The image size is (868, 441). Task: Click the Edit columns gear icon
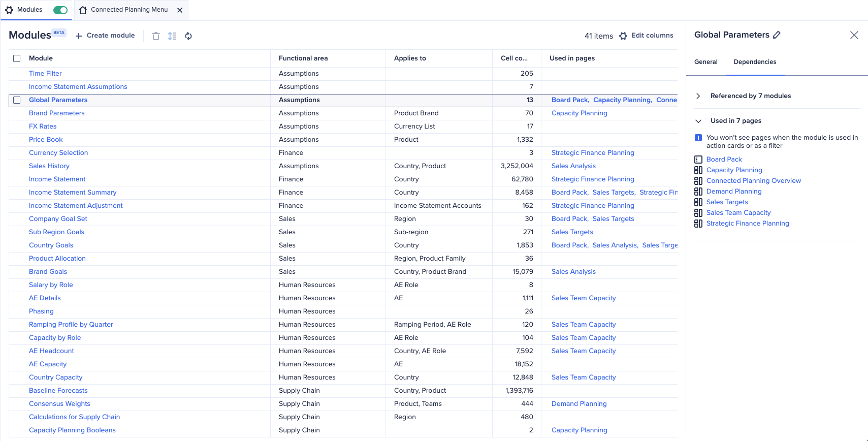pos(623,36)
